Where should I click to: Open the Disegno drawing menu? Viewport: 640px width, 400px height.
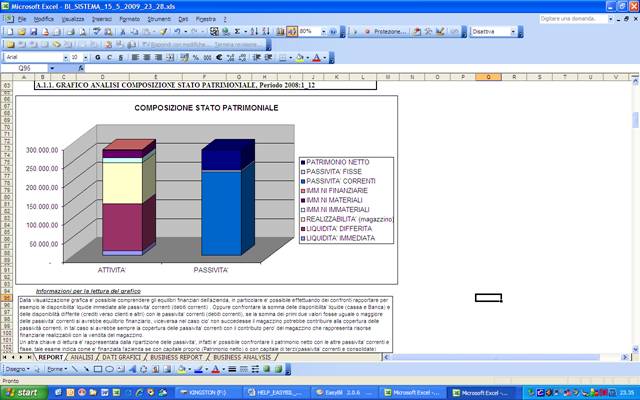point(18,369)
